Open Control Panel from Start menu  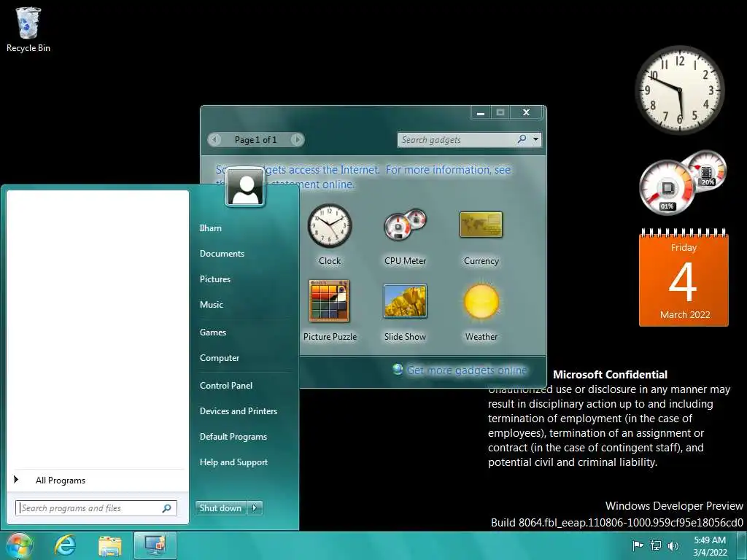[x=226, y=385]
